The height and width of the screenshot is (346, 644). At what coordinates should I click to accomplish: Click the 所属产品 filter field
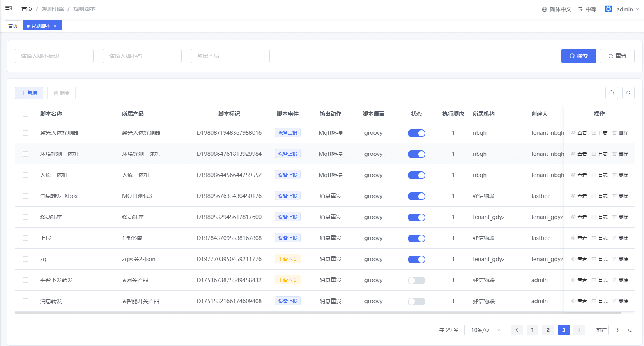pos(230,56)
